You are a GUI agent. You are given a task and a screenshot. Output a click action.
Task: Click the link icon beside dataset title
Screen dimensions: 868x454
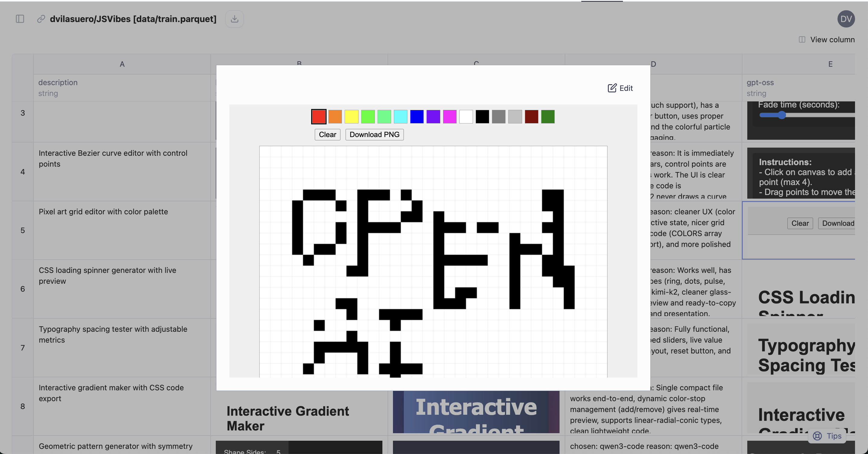pos(41,19)
